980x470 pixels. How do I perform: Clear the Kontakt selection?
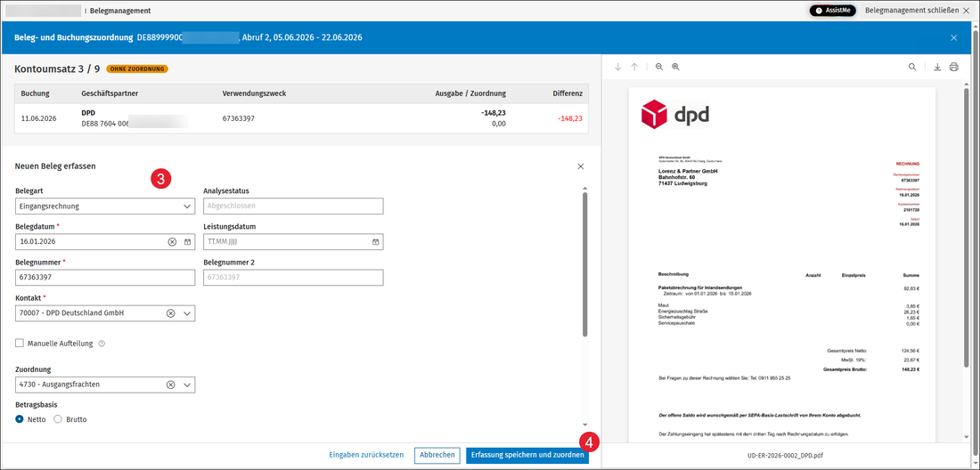(x=171, y=313)
